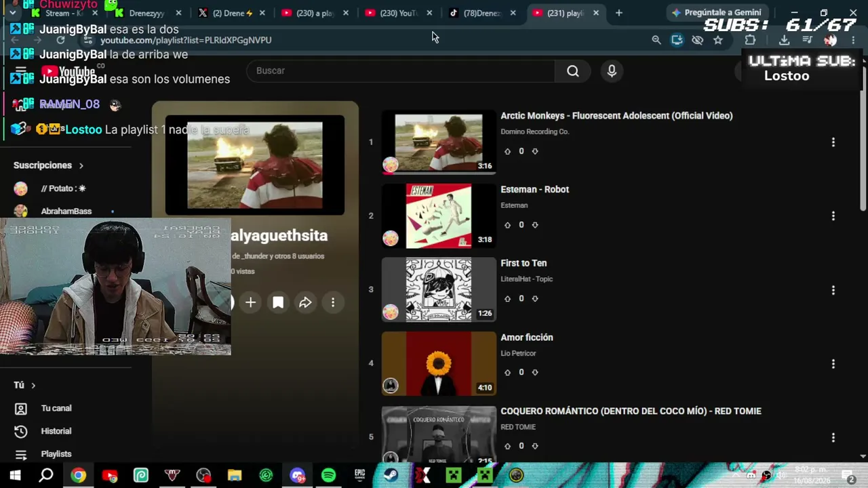
Task: Upvote Arctic Monkeys Fluorescent Adolescent
Action: [507, 151]
